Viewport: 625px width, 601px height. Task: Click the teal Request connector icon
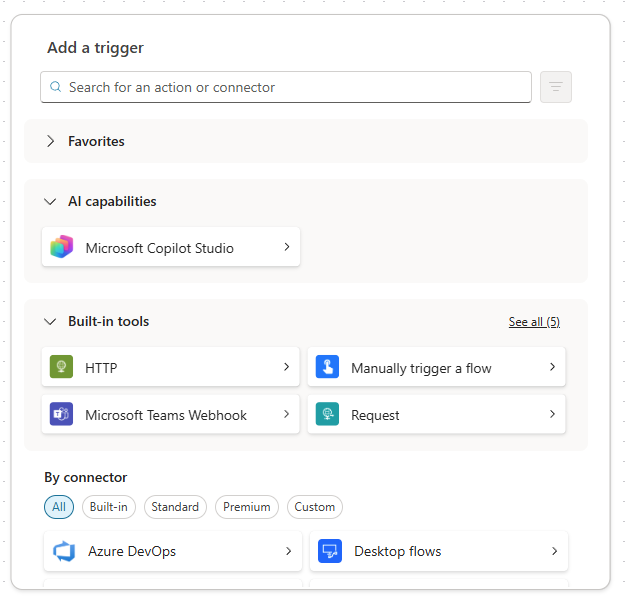327,414
